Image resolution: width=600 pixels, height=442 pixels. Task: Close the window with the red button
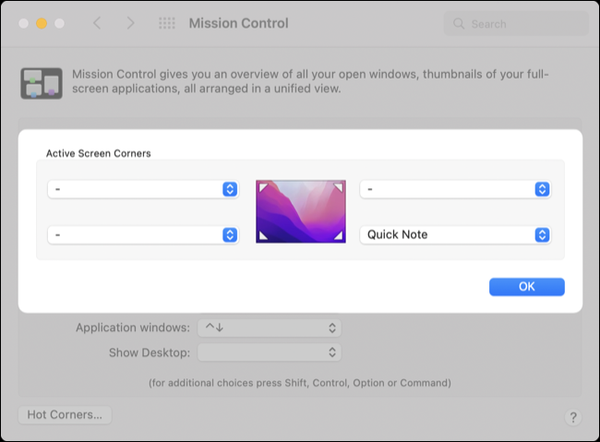[23, 23]
